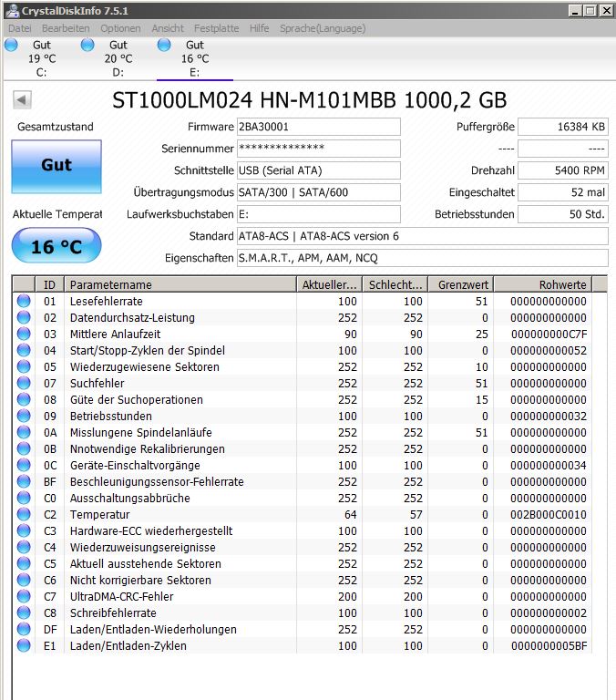Viewport: 616px width, 700px height.
Task: Click status icon of Rekalibrierungen row
Action: pyautogui.click(x=24, y=449)
